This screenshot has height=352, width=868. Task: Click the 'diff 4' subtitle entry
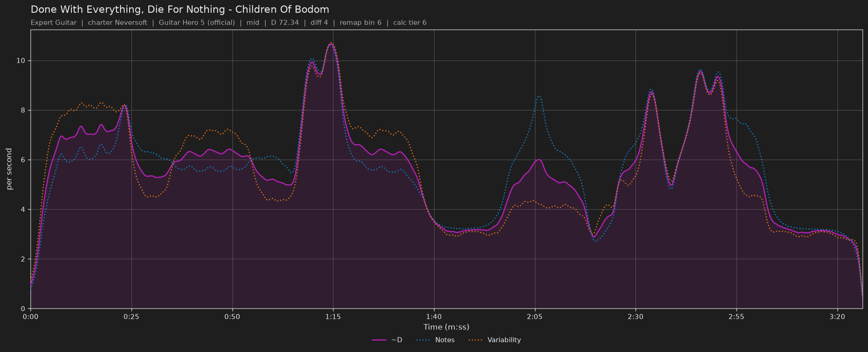pyautogui.click(x=319, y=23)
